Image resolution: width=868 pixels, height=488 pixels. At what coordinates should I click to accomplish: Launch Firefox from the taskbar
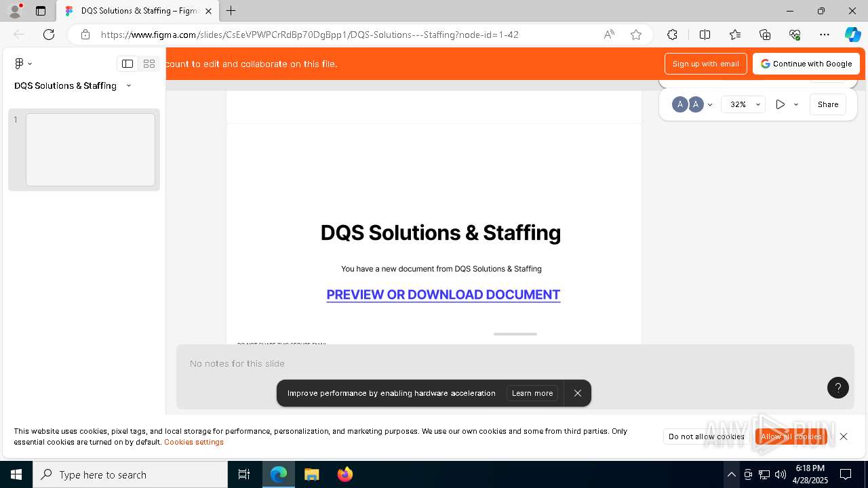(x=345, y=474)
